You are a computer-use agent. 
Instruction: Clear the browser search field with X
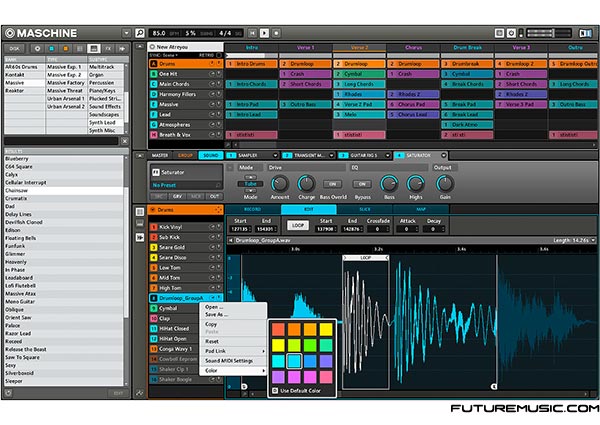click(x=125, y=141)
